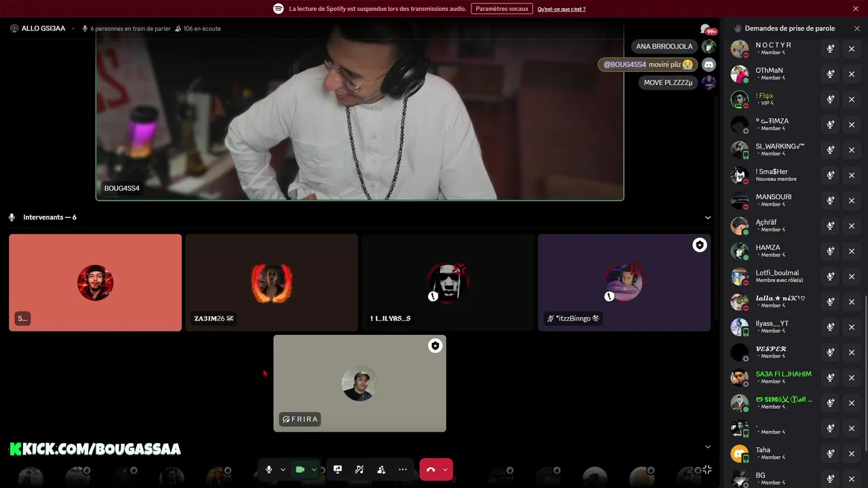The width and height of the screenshot is (868, 488).
Task: Open invite people to stage icon
Action: (381, 470)
